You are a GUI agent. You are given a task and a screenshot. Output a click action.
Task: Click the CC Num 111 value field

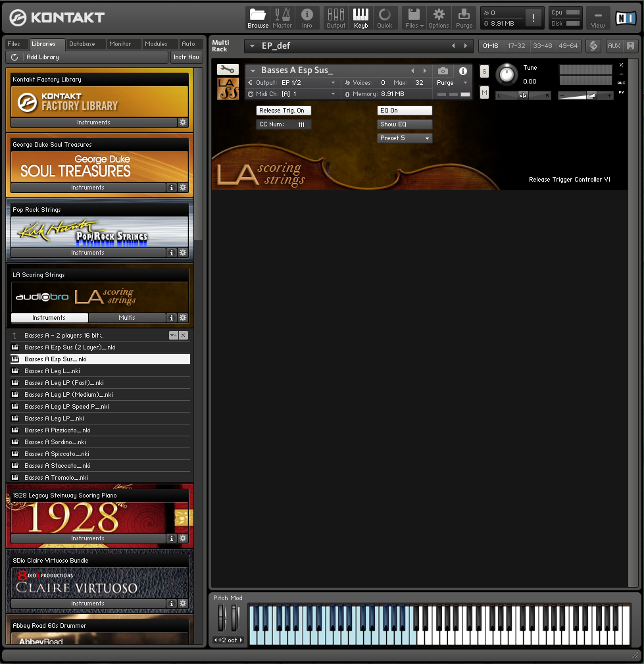(x=284, y=124)
